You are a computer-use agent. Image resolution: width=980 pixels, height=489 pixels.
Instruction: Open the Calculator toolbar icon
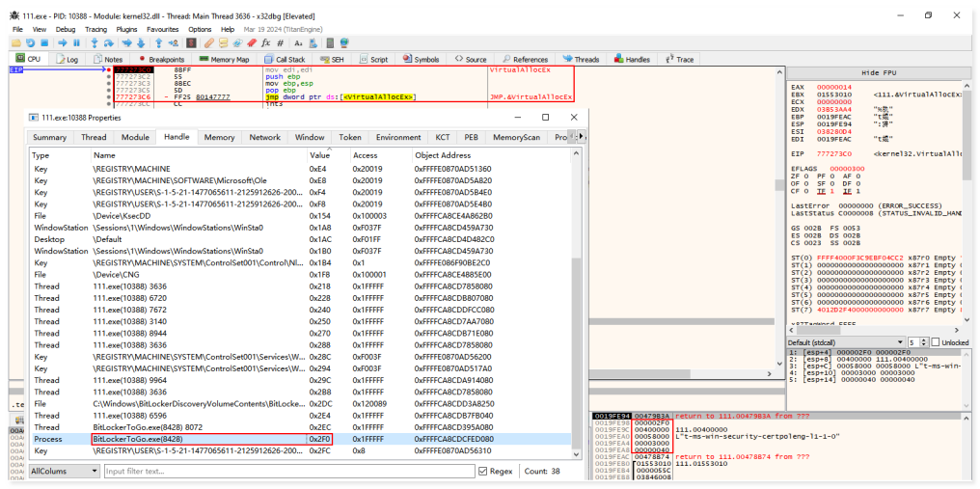[329, 43]
